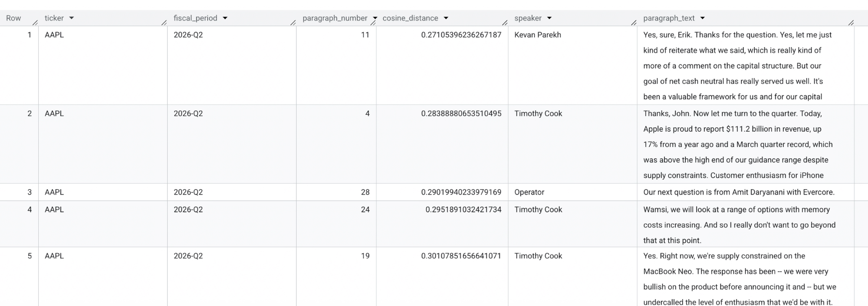Click Timothy Cook in row 4
The width and height of the screenshot is (868, 306).
pyautogui.click(x=538, y=209)
